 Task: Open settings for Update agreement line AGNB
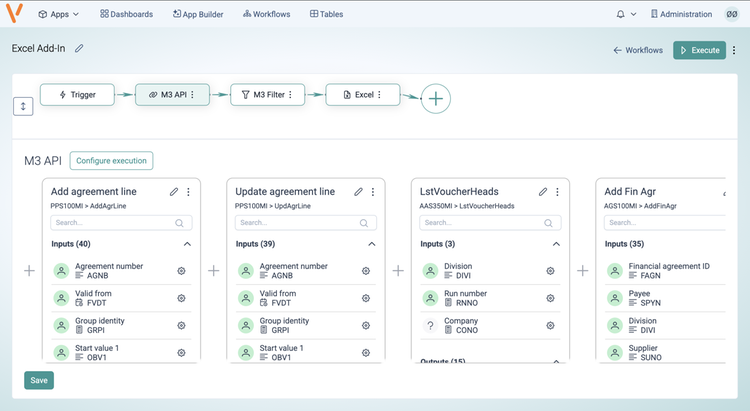tap(366, 271)
